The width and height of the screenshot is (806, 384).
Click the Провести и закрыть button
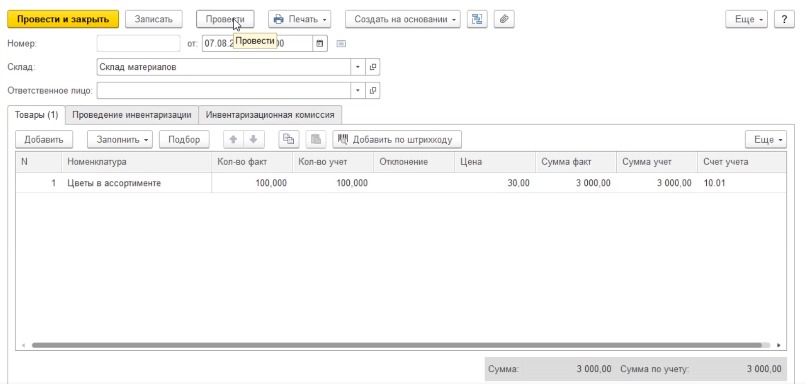coord(63,20)
